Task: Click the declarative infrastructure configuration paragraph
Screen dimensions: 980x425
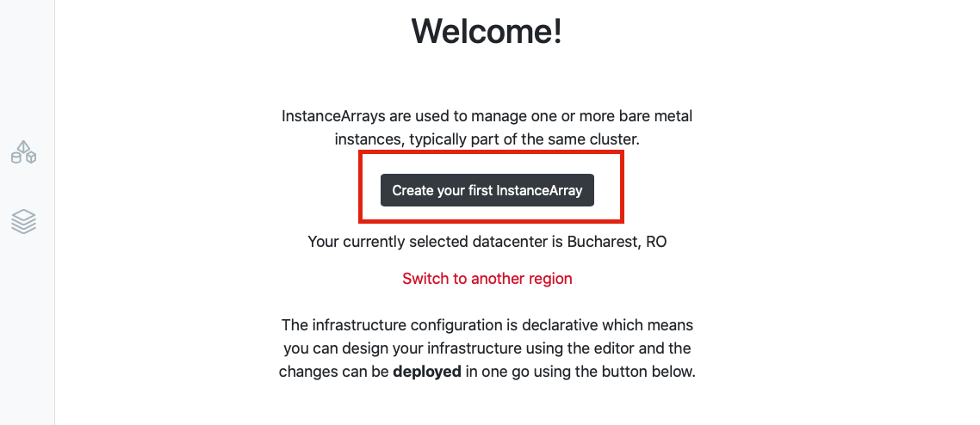Action: click(x=487, y=349)
